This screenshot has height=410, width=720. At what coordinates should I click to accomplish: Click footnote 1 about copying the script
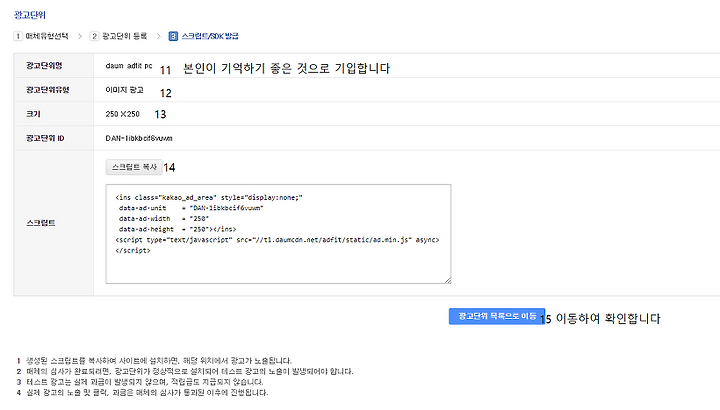(x=158, y=361)
